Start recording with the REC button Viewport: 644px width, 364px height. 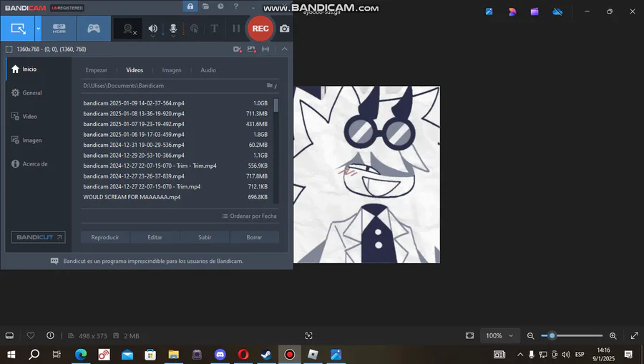coord(260,29)
